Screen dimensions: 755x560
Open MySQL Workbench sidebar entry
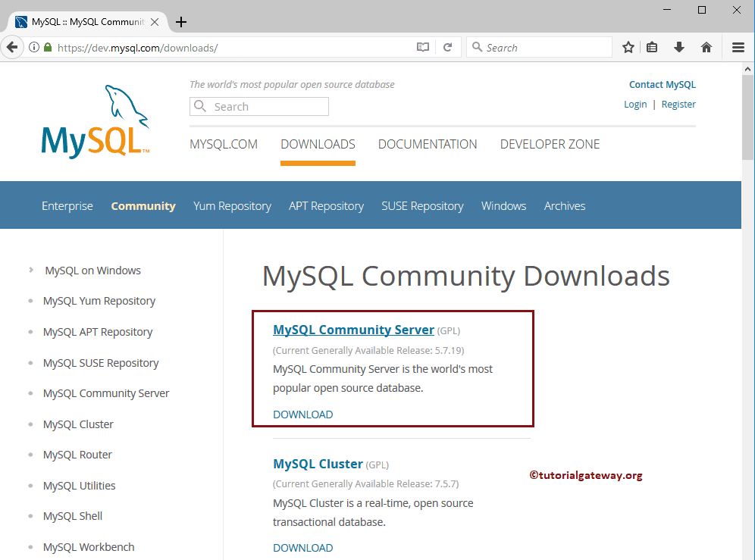(89, 546)
